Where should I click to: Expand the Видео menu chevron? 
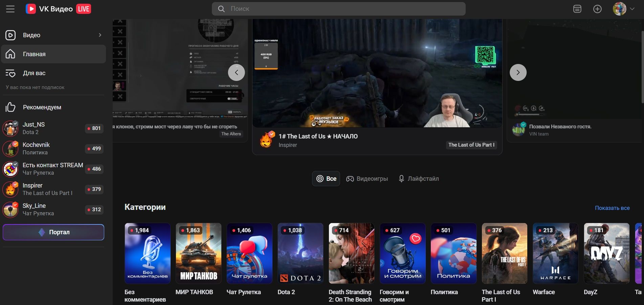coord(100,35)
